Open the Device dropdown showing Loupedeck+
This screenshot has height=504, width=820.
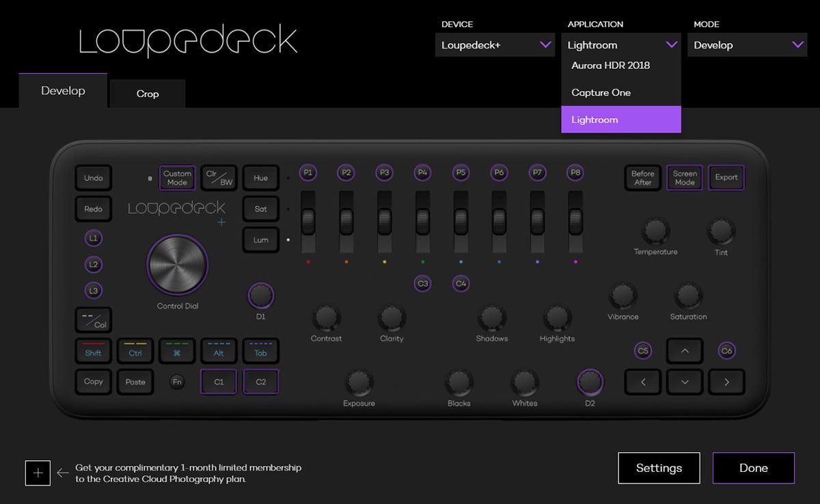pos(495,45)
